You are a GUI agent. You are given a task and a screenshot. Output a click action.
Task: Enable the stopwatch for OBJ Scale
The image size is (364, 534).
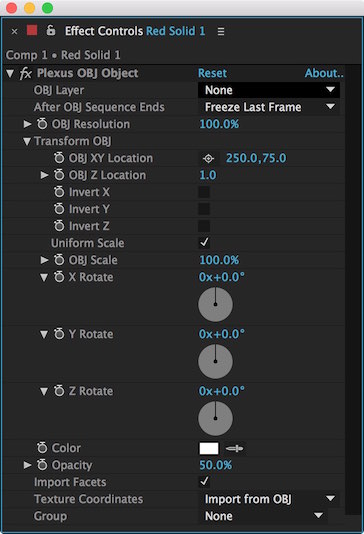click(59, 260)
